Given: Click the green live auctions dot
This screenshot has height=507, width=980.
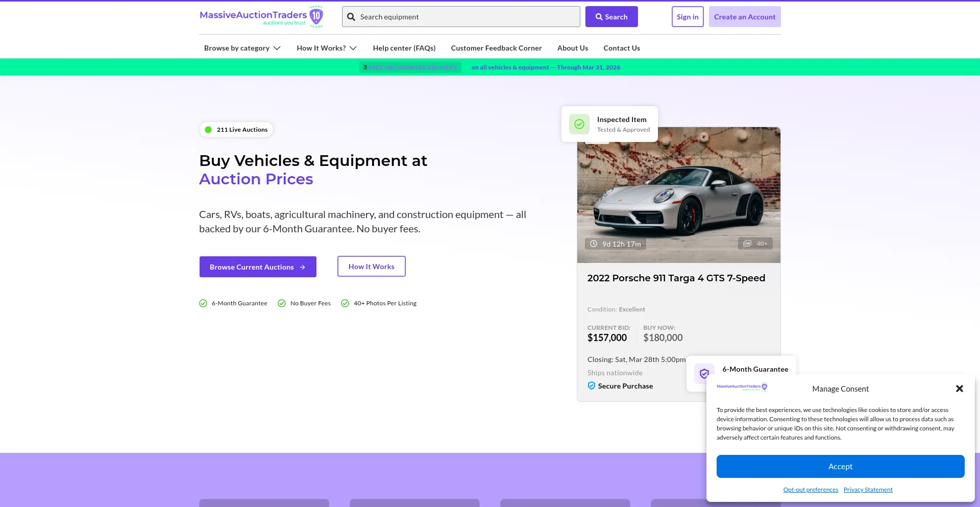Looking at the screenshot, I should click(x=208, y=130).
